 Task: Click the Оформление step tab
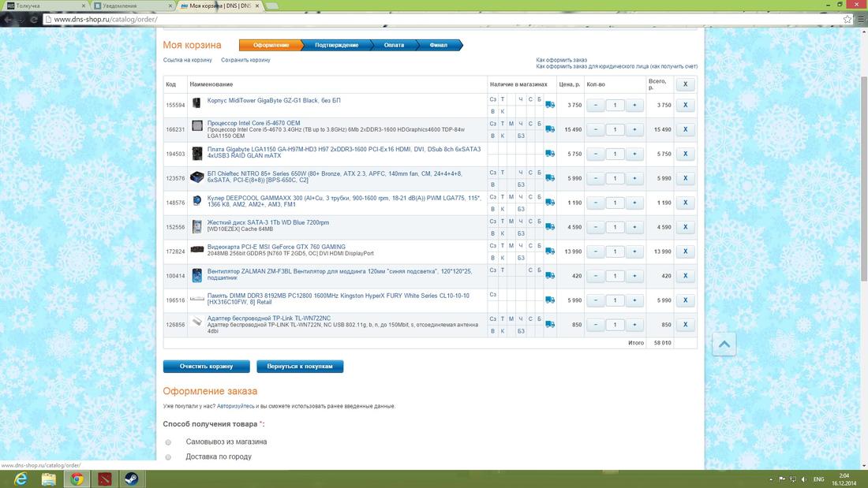271,45
